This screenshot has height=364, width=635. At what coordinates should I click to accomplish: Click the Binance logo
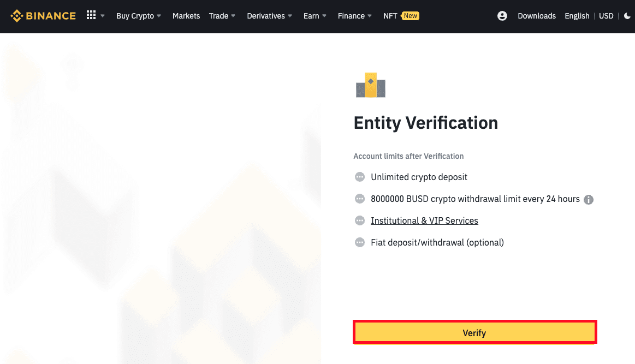43,16
